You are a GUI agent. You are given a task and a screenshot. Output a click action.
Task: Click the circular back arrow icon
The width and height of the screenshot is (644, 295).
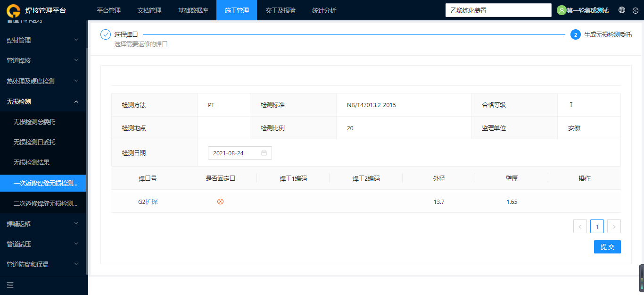pos(635,10)
